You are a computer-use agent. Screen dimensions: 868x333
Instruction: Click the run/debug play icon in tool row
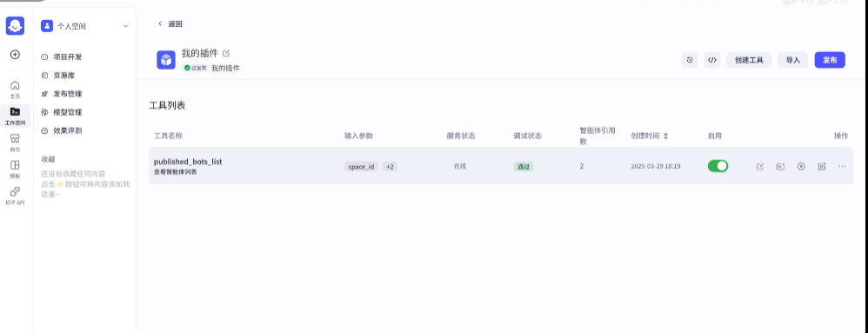coord(801,166)
